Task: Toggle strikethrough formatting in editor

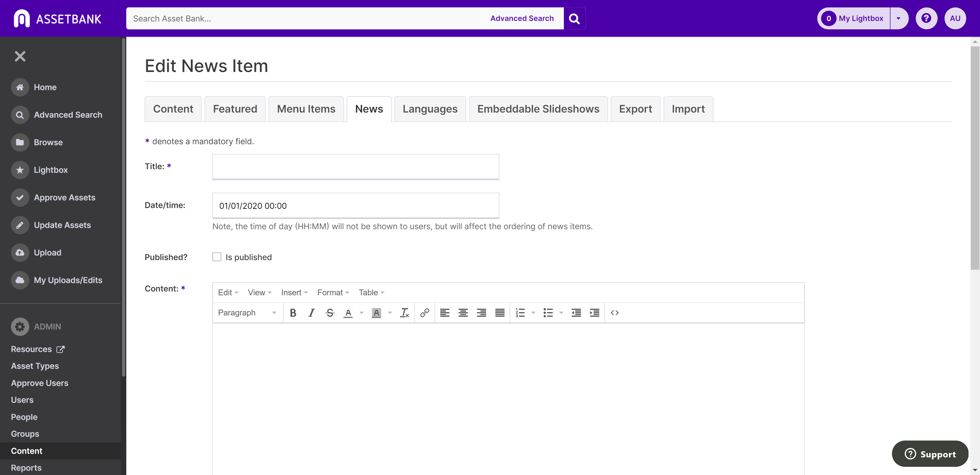Action: pos(330,313)
